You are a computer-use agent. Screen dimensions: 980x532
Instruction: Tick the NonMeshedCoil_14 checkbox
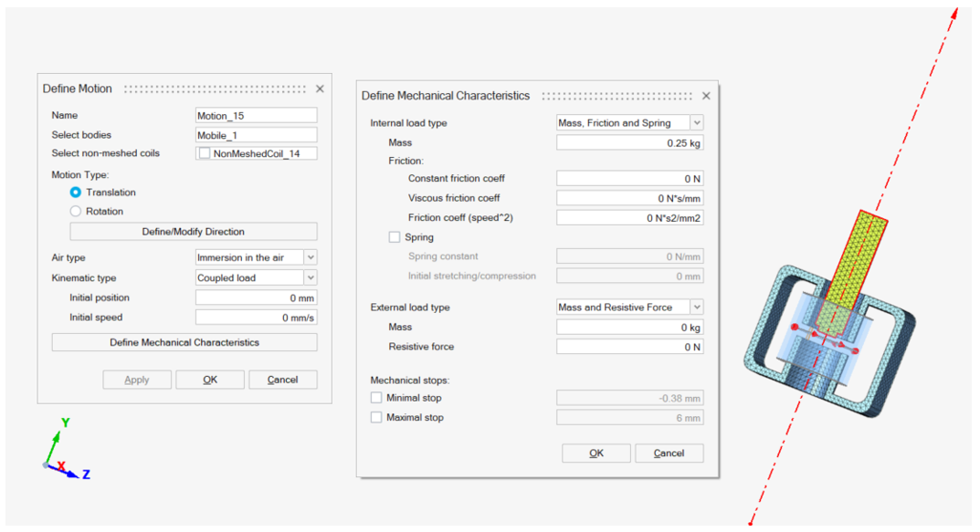coord(205,153)
